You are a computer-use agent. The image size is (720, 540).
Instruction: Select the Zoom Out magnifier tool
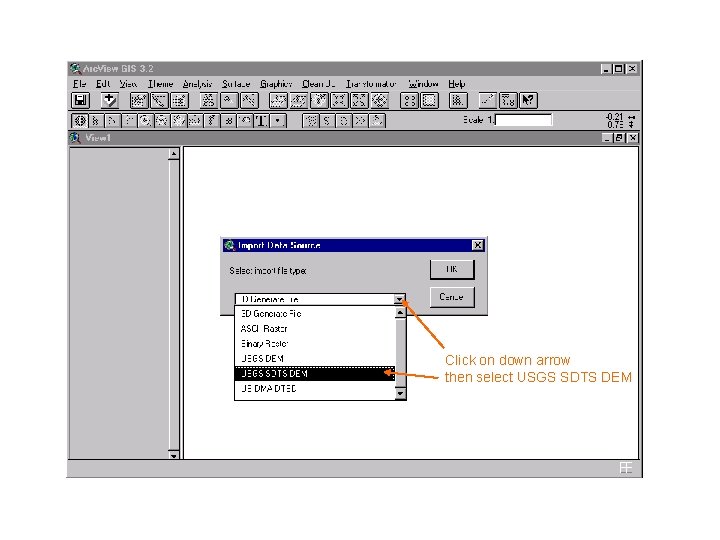(x=163, y=121)
